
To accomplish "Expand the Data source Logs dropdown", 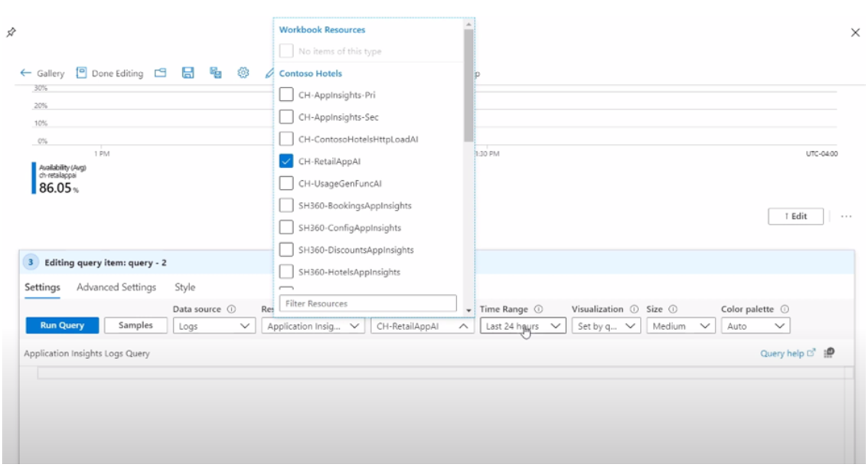I will point(214,326).
